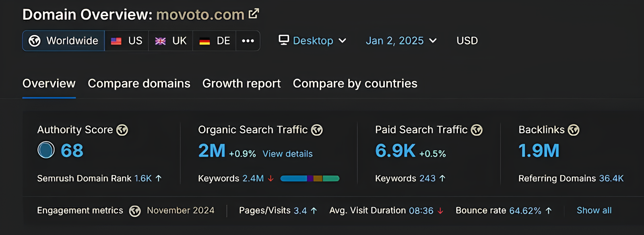644x235 pixels.
Task: Click the November 2024 engagement date
Action: 181,210
